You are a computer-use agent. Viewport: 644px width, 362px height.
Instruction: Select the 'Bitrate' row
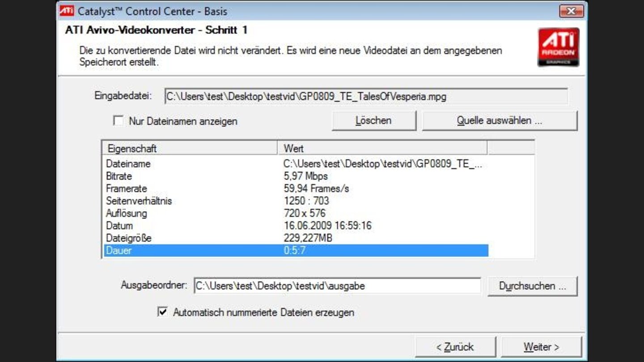[x=296, y=176]
